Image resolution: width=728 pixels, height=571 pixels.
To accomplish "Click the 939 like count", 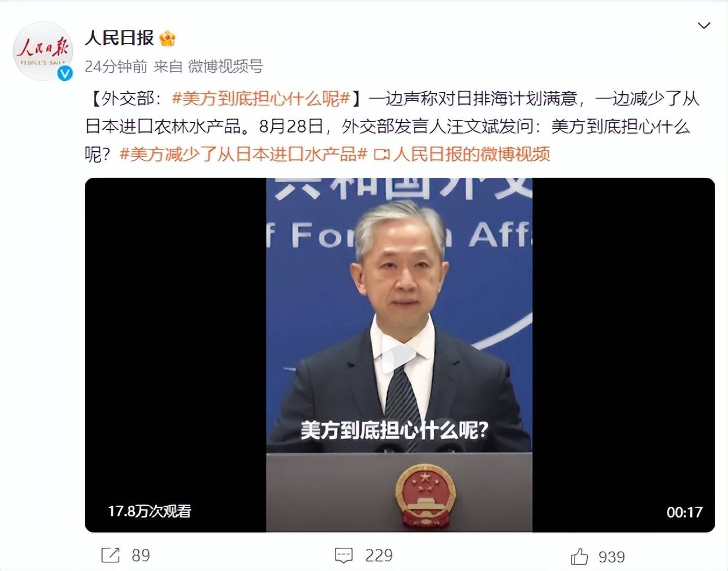I will click(x=612, y=557).
